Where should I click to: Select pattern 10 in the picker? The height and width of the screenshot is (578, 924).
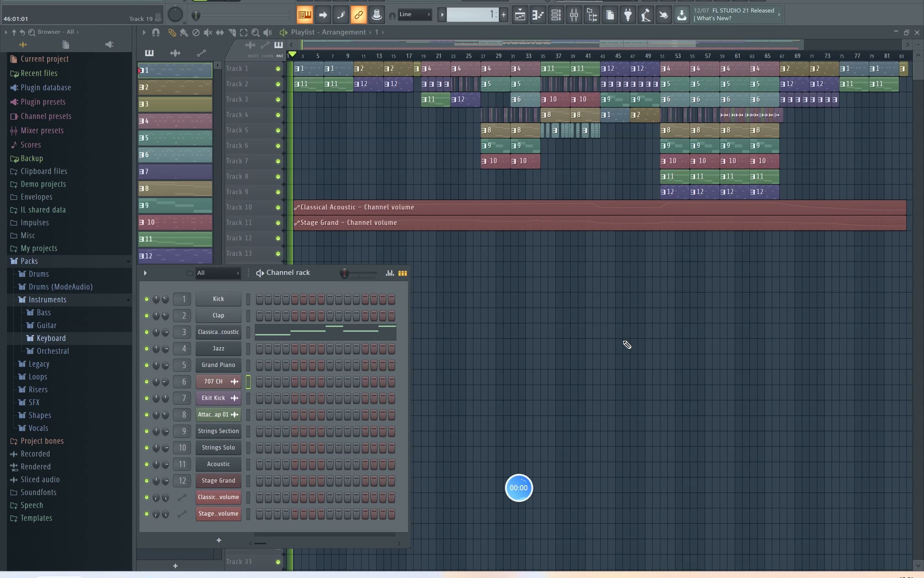tap(175, 222)
